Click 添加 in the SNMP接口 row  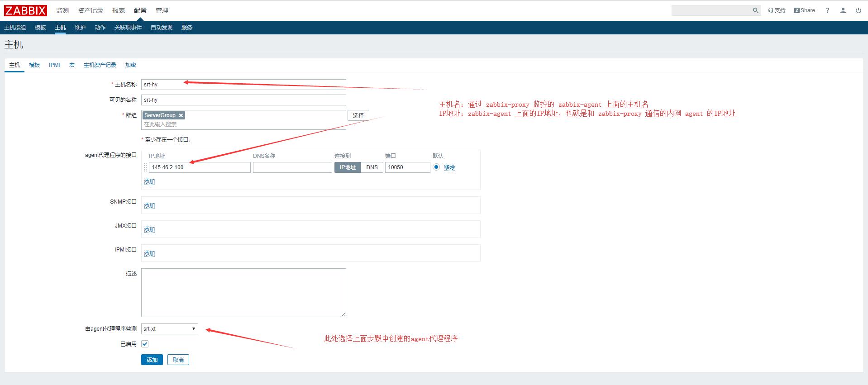tap(149, 205)
